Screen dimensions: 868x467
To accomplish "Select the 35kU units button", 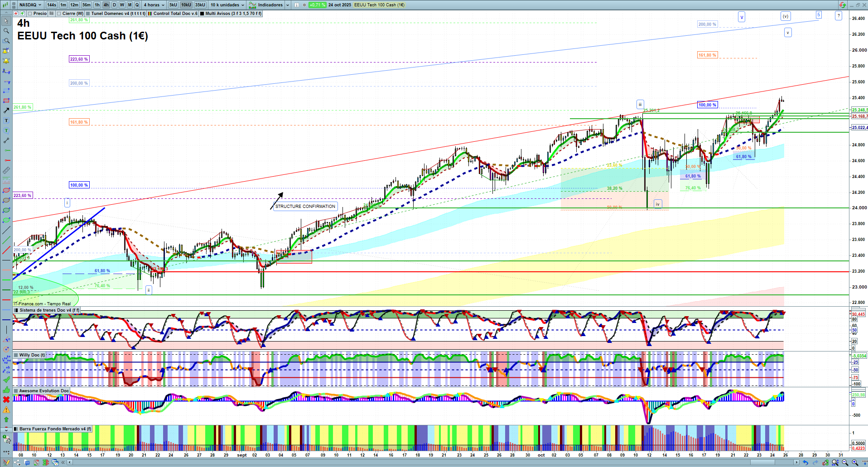I will pos(200,5).
